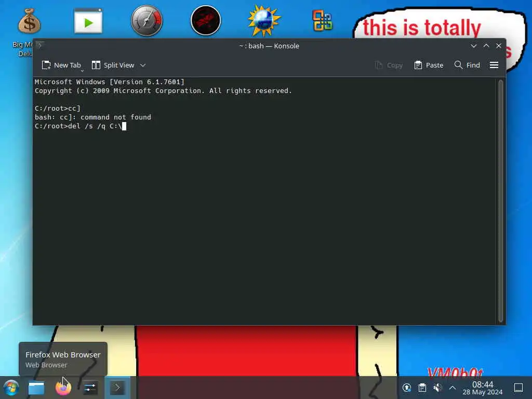
Task: Open the black and red round desktop icon
Action: point(206,21)
